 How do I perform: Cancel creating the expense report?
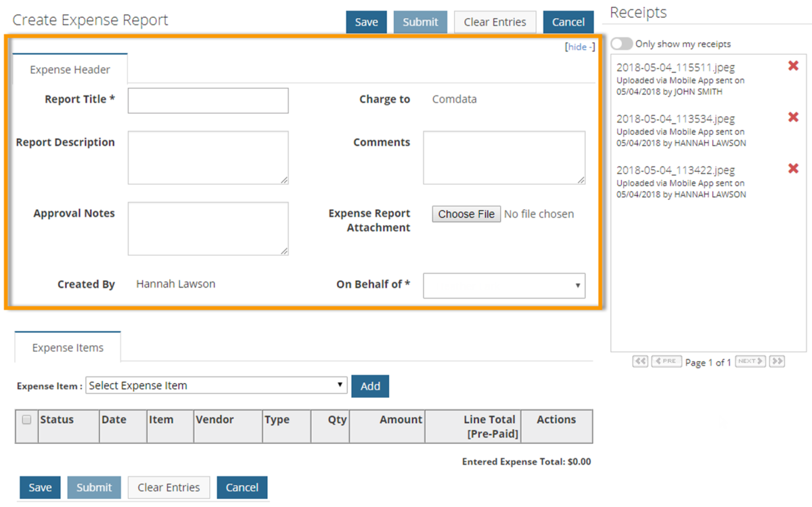[x=568, y=22]
